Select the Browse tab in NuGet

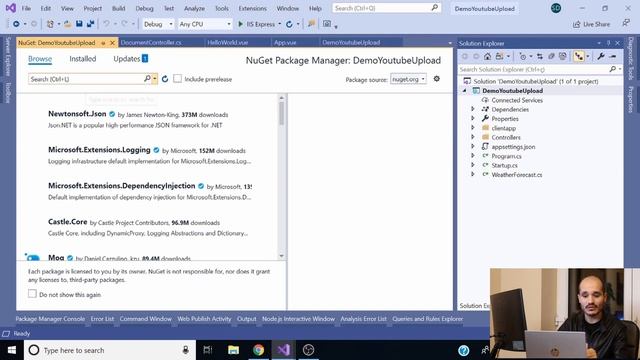pyautogui.click(x=40, y=59)
